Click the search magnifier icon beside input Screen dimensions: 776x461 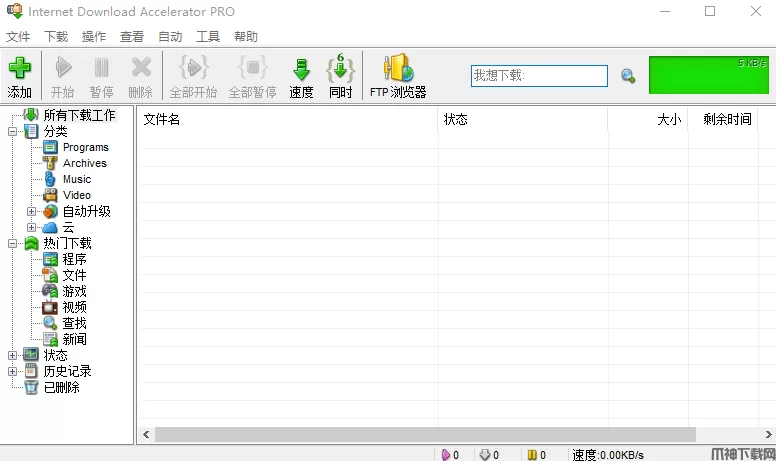click(628, 76)
